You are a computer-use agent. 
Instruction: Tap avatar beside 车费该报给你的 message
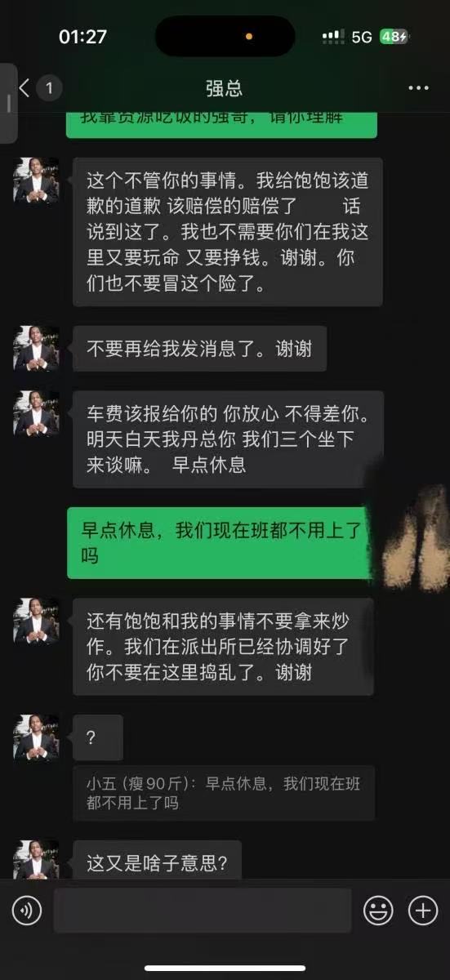pos(36,413)
